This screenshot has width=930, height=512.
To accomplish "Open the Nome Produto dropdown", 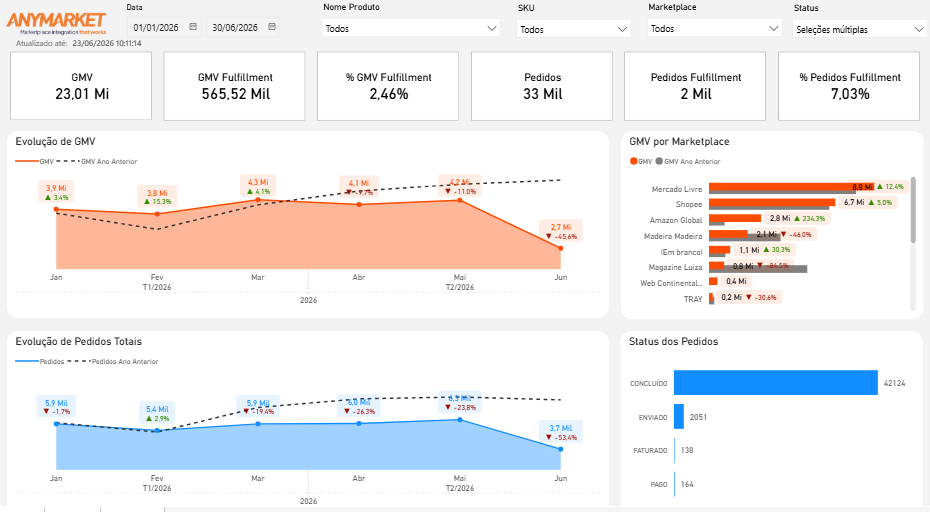I will pos(411,28).
